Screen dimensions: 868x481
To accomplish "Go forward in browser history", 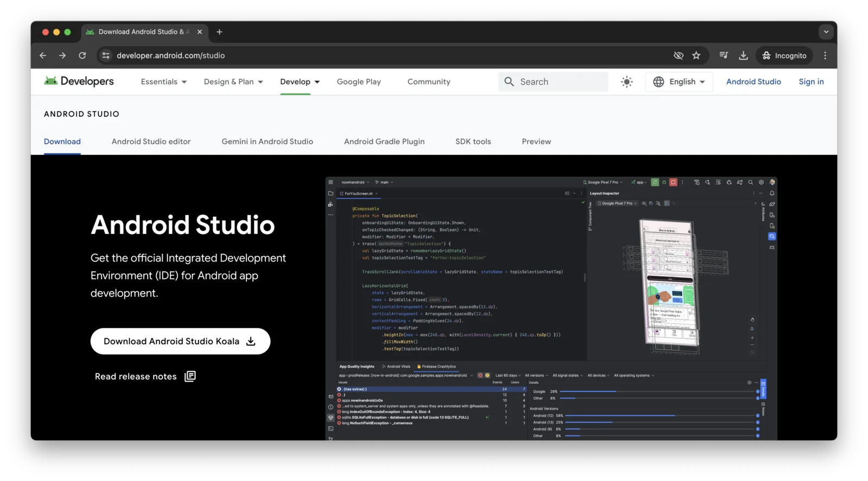I will pos(62,55).
